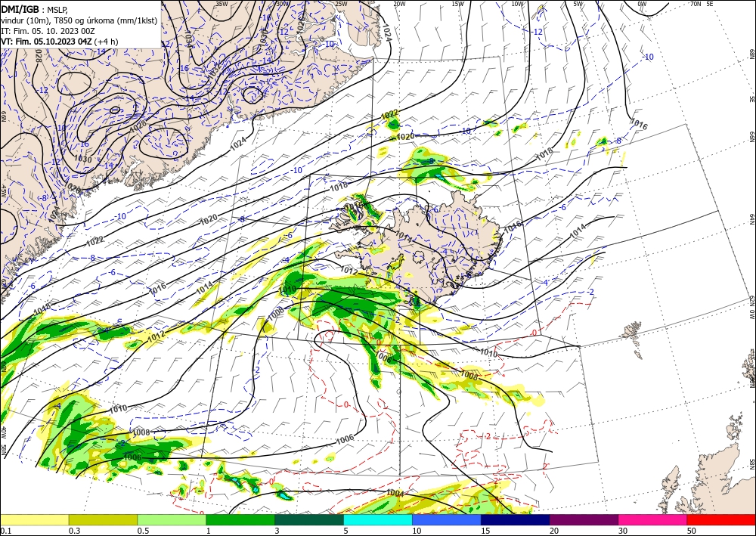Viewport: 756px width, 536px height.
Task: Pick the cyan 5–10 legend swatch
Action: click(x=378, y=519)
